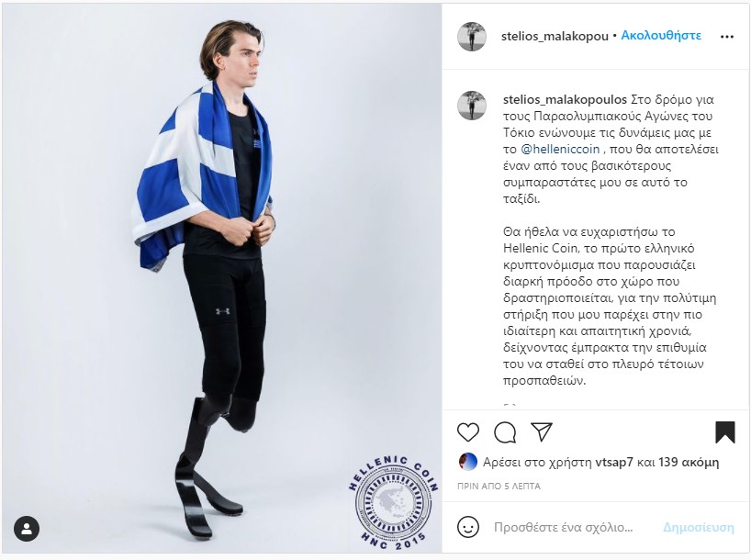Click the liker's small avatar

pos(468,462)
